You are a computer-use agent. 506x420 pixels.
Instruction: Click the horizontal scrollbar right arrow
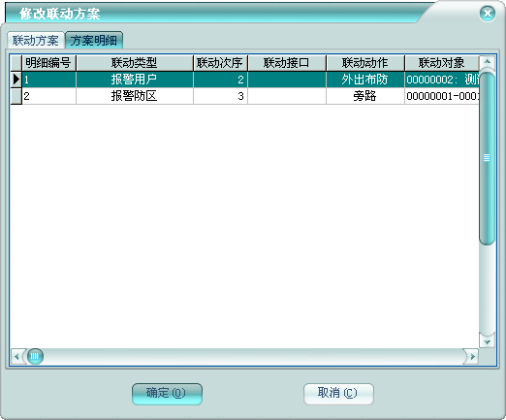(x=472, y=356)
